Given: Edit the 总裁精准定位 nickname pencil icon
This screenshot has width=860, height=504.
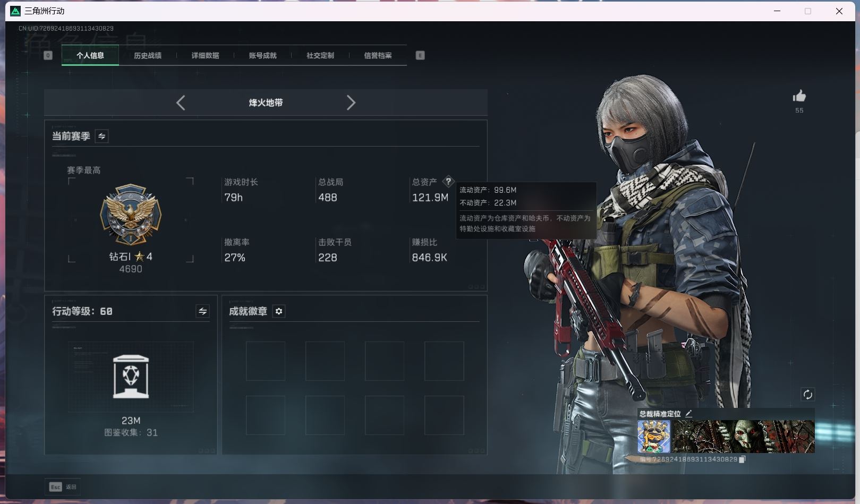Looking at the screenshot, I should point(689,414).
